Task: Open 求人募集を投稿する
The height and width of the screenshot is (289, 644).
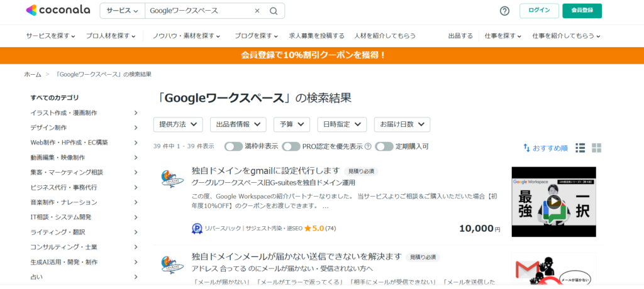Action: pyautogui.click(x=317, y=36)
